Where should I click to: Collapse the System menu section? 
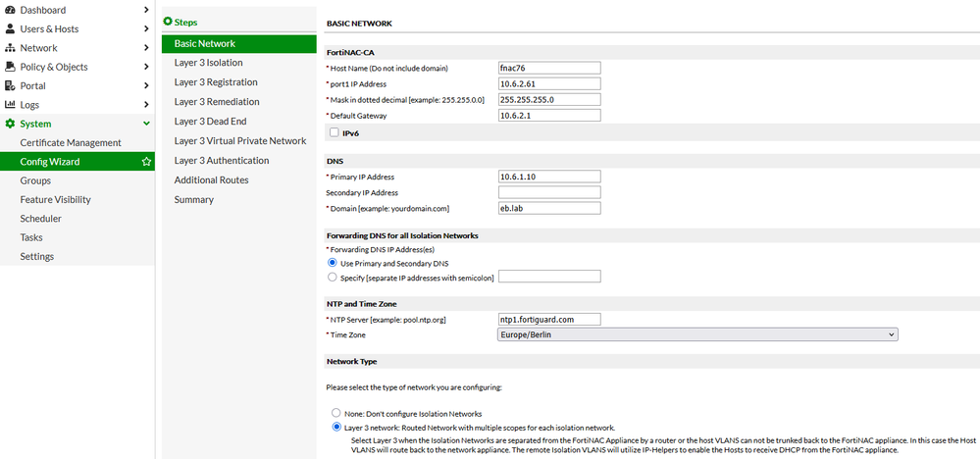[146, 124]
